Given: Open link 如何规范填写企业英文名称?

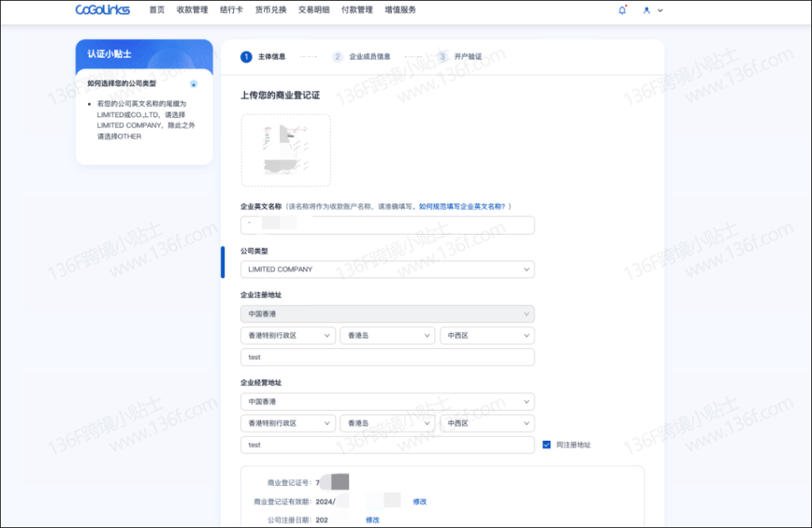Looking at the screenshot, I should (462, 206).
